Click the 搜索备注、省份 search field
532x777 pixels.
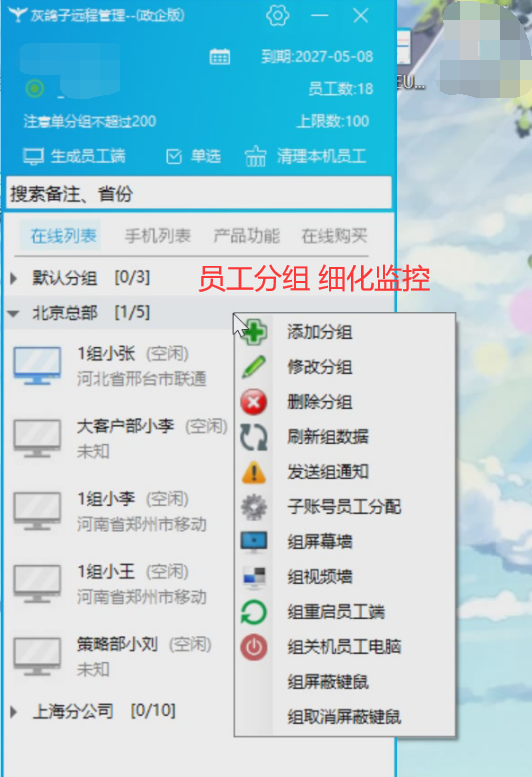point(199,193)
